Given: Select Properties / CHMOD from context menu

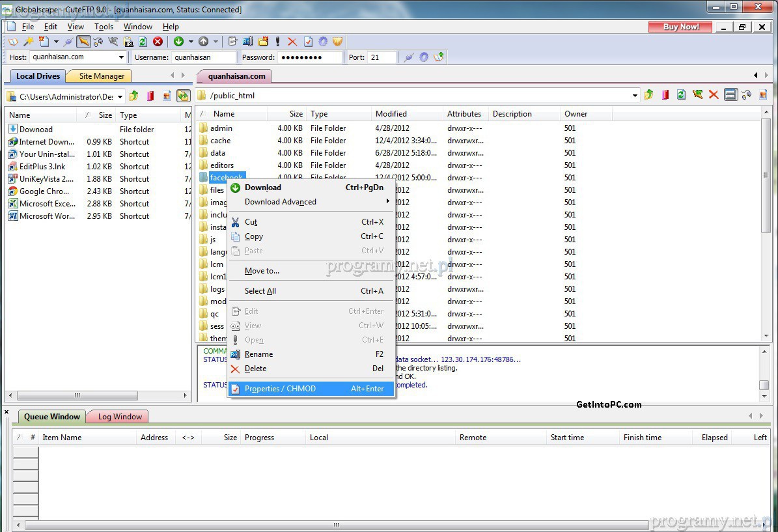Looking at the screenshot, I should pos(280,389).
